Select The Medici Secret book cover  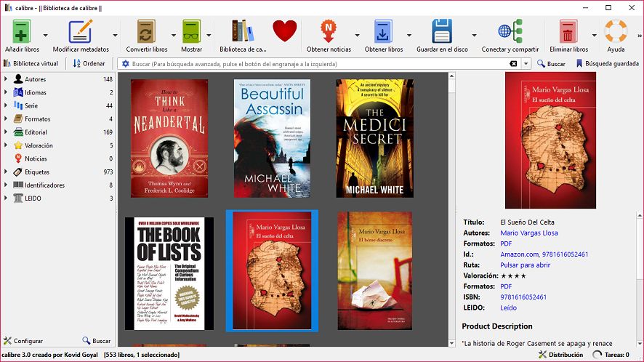[x=374, y=138]
